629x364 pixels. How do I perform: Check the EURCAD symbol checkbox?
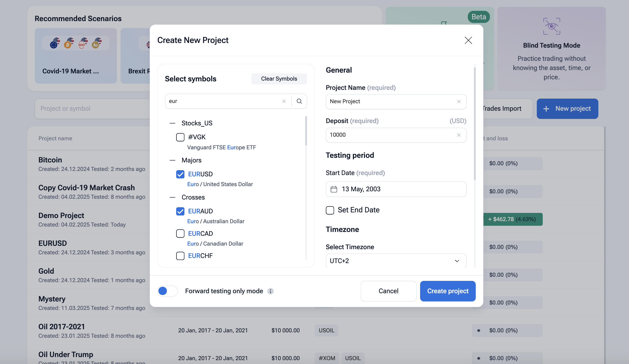click(180, 233)
